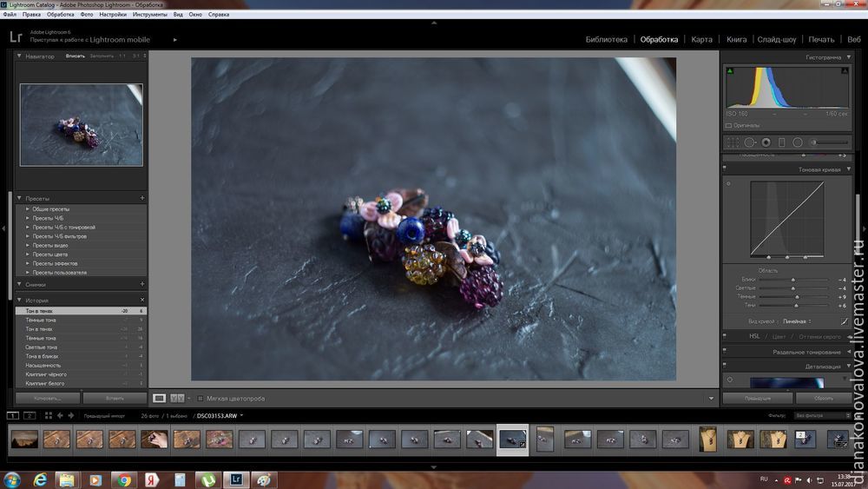Select the Graduated Filter tool
Viewport: 868px width, 489px height.
pyautogui.click(x=781, y=142)
